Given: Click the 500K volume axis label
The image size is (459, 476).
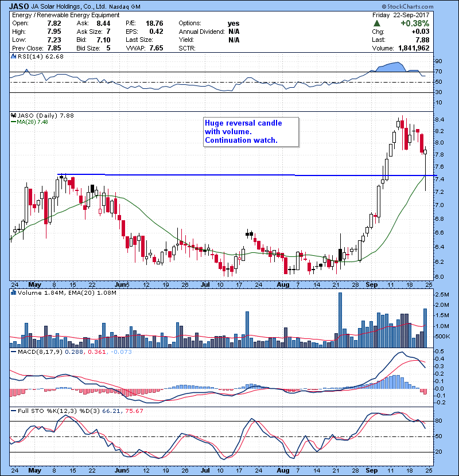Looking at the screenshot, I should pyautogui.click(x=442, y=337).
